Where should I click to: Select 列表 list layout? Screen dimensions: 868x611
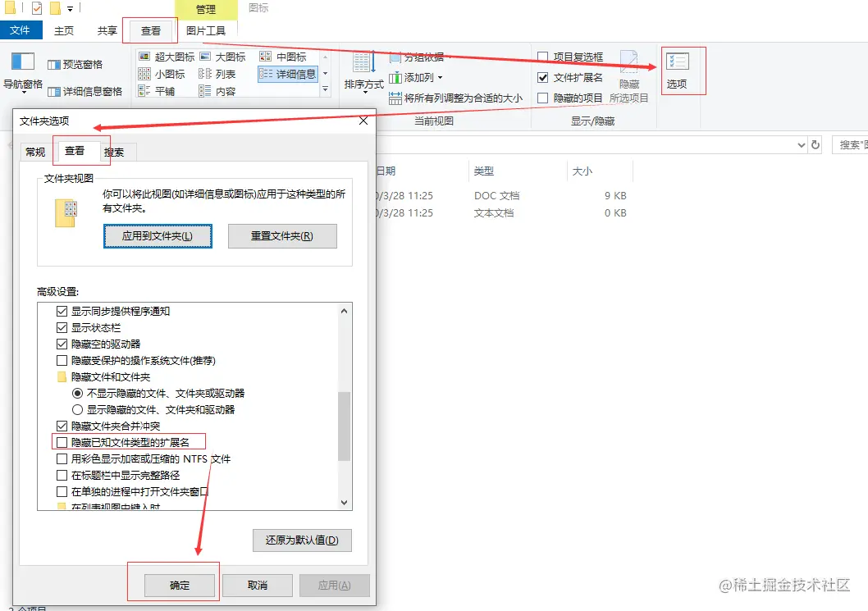217,74
